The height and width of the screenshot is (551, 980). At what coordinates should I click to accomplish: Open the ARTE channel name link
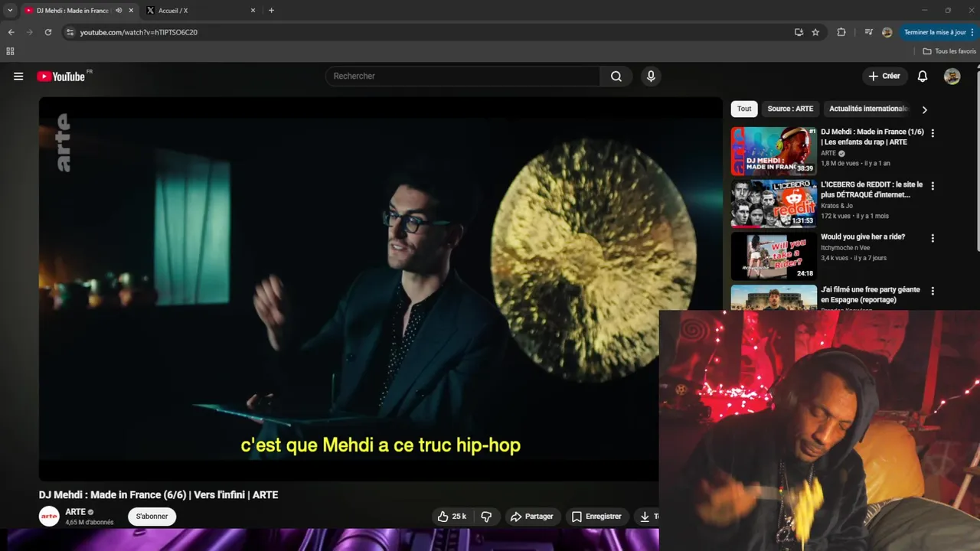tap(75, 512)
